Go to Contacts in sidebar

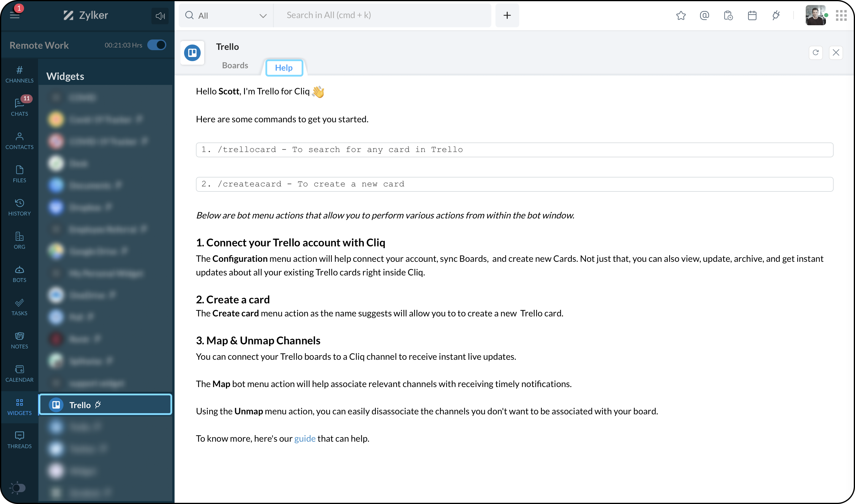click(x=19, y=141)
